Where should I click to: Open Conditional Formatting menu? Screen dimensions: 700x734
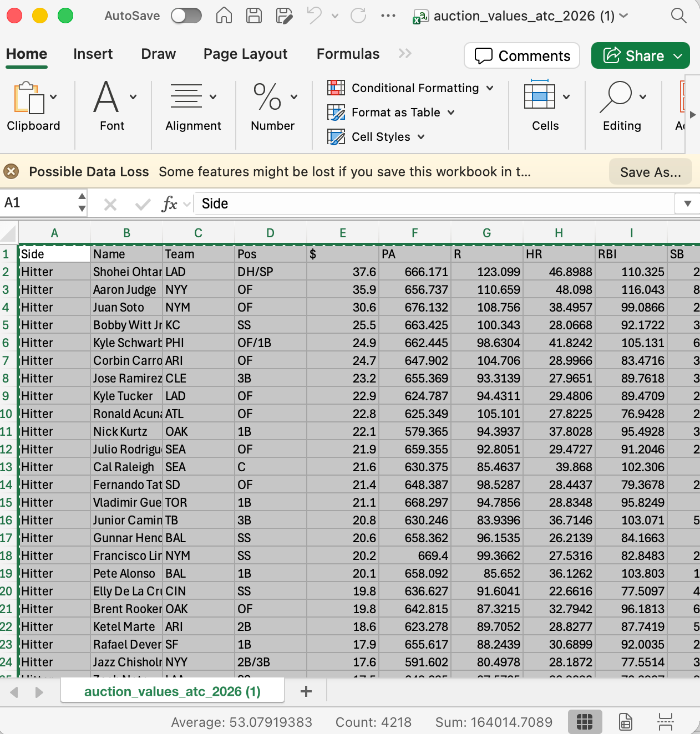point(410,88)
